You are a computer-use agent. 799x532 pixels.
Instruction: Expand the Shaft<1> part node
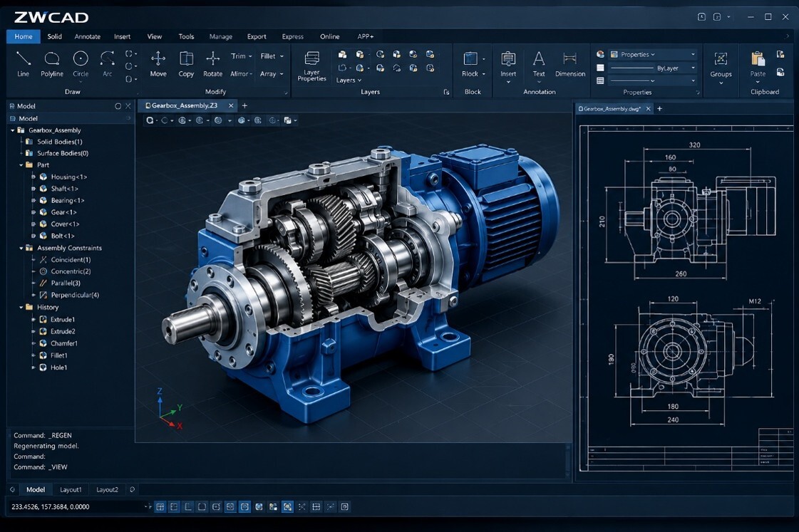point(33,188)
